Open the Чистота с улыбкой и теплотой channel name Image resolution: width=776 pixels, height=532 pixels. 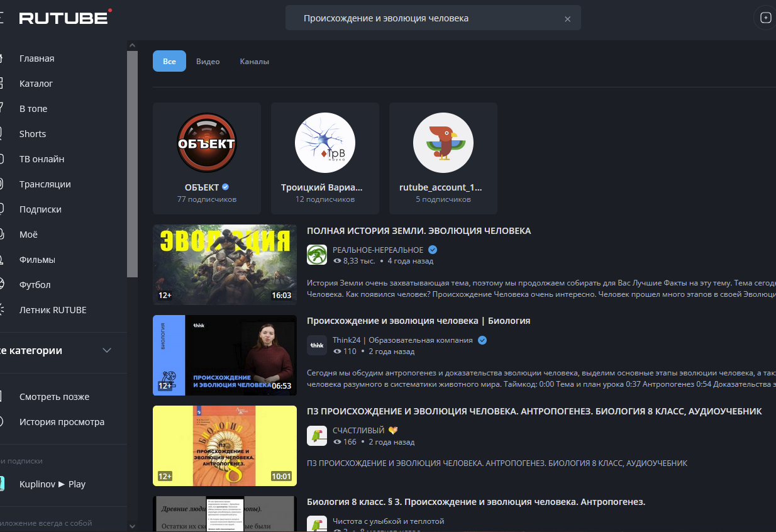(389, 521)
